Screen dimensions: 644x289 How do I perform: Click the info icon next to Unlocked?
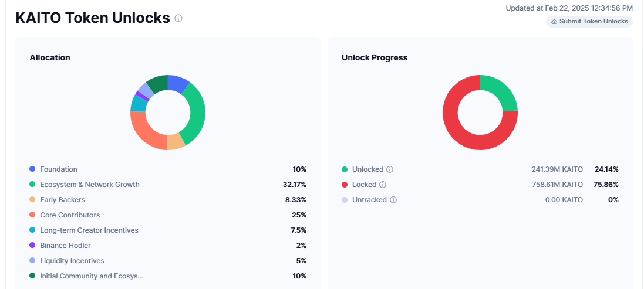[x=390, y=169]
